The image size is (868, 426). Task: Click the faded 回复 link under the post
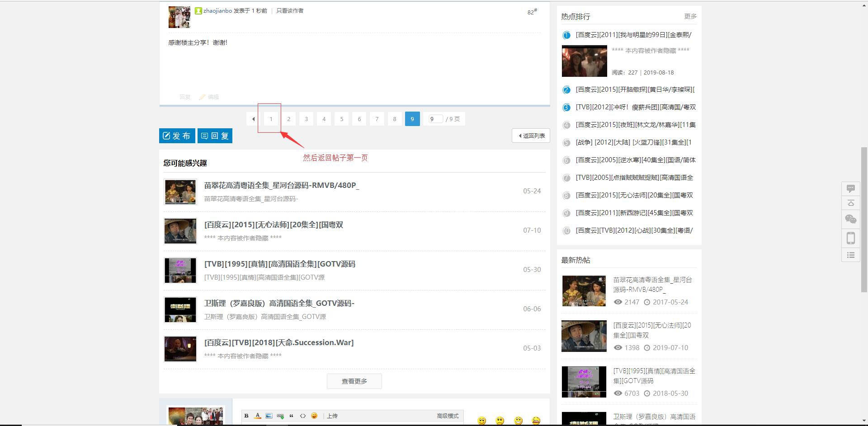pyautogui.click(x=185, y=97)
